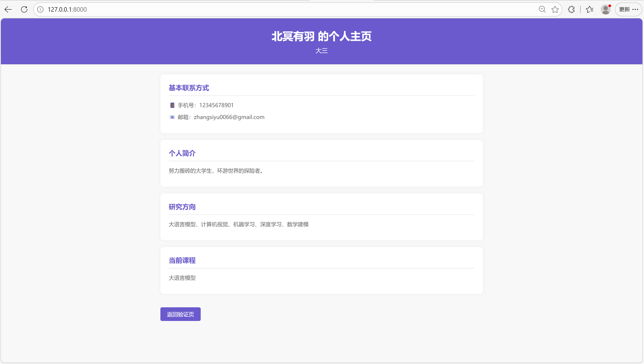Click the 个人简介 section heading
This screenshot has height=364, width=644.
(x=182, y=153)
